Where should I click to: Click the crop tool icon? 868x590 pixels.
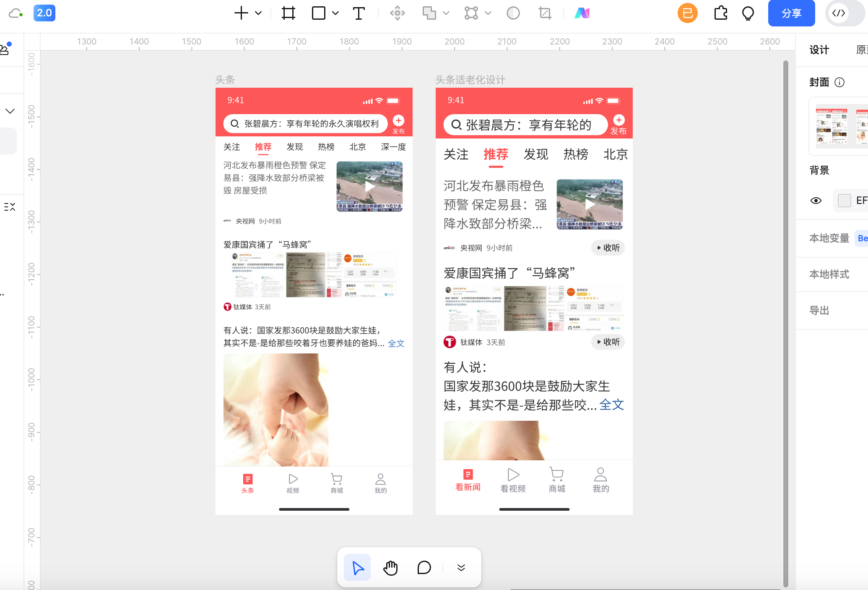click(x=545, y=13)
